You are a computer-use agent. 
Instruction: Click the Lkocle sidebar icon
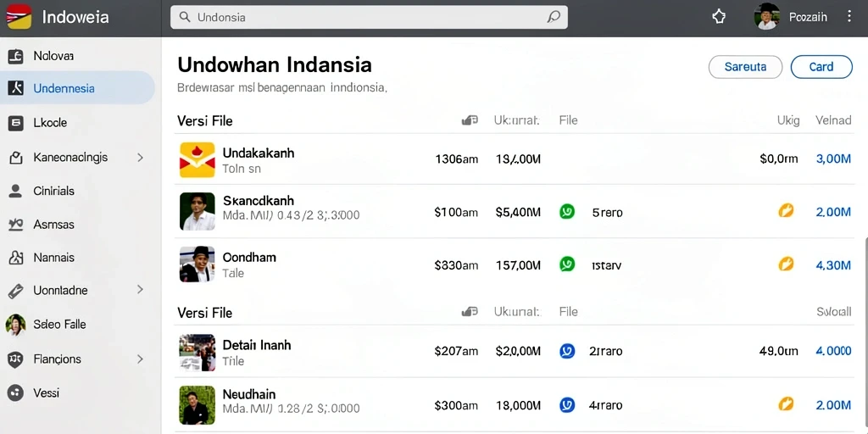click(x=15, y=123)
